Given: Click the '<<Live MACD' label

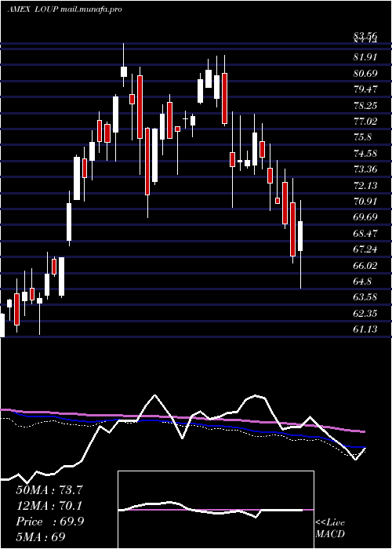Looking at the screenshot, I should (330, 529).
